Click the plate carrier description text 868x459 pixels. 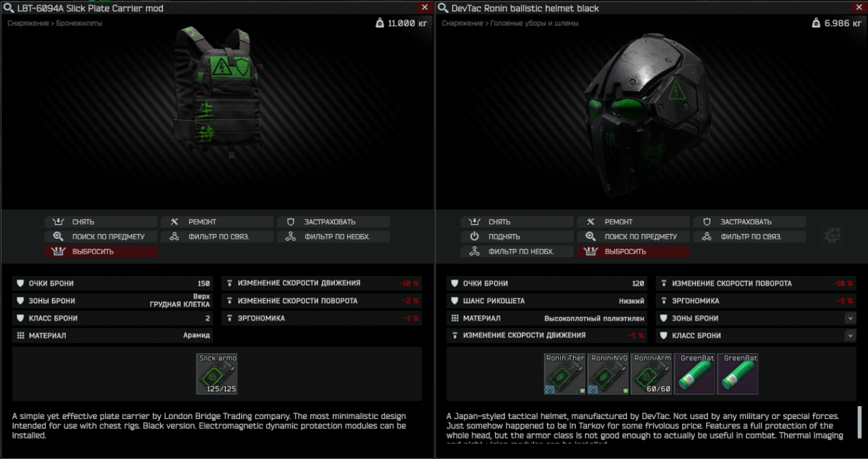pyautogui.click(x=210, y=426)
